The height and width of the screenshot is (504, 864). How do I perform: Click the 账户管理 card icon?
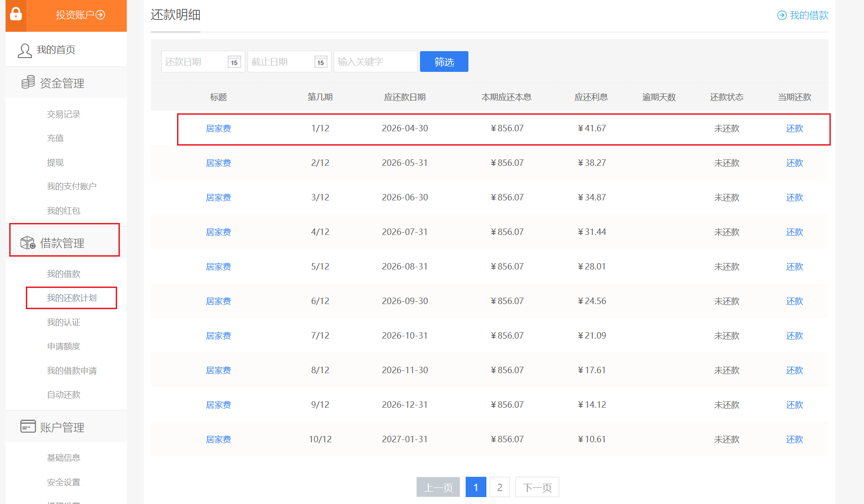tap(28, 427)
